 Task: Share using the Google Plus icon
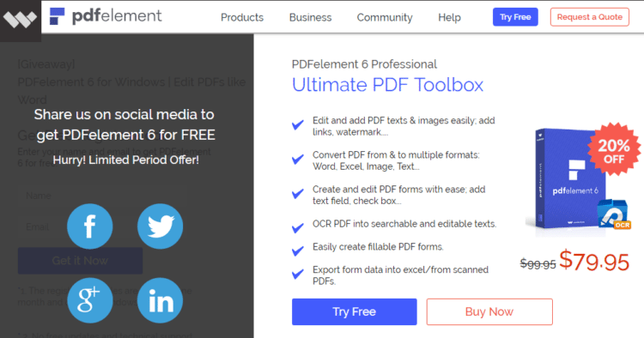point(90,300)
